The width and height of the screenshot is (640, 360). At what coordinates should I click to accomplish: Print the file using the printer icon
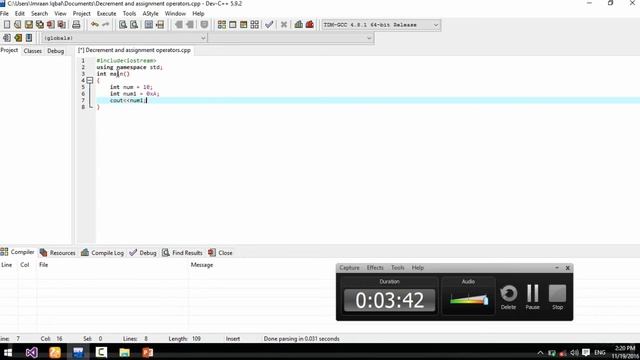click(76, 25)
